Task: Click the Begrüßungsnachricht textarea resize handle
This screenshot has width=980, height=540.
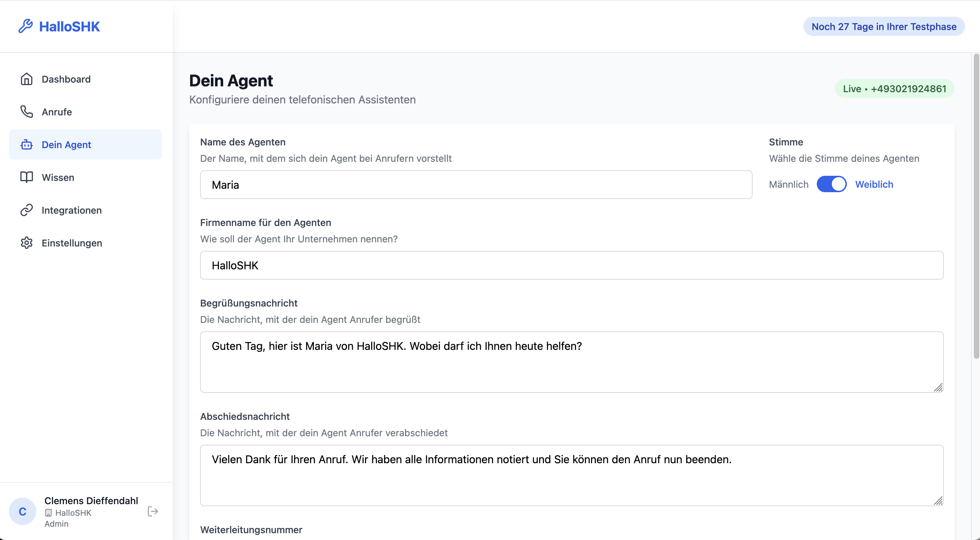Action: pos(939,387)
